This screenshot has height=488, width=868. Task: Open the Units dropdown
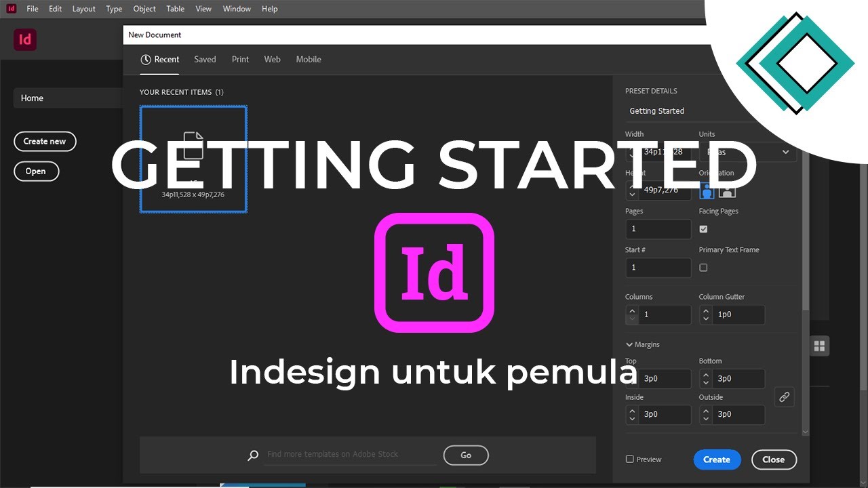pos(748,152)
